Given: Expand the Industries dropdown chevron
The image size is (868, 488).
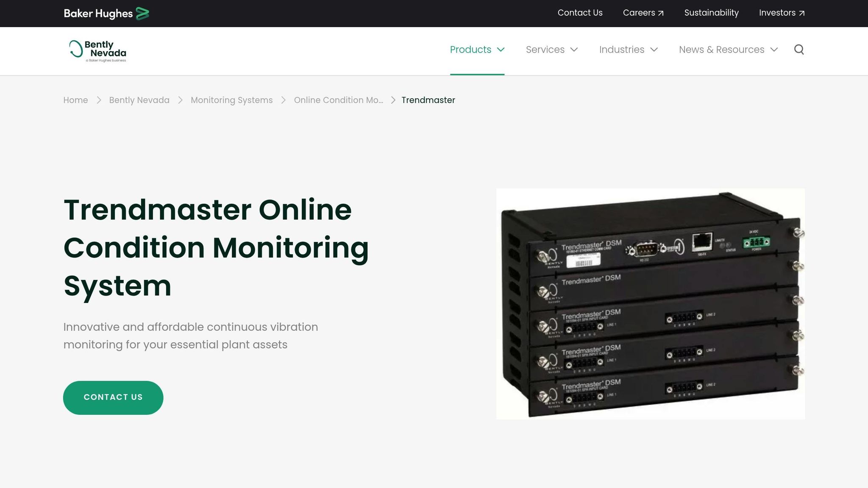Looking at the screenshot, I should pos(654,50).
